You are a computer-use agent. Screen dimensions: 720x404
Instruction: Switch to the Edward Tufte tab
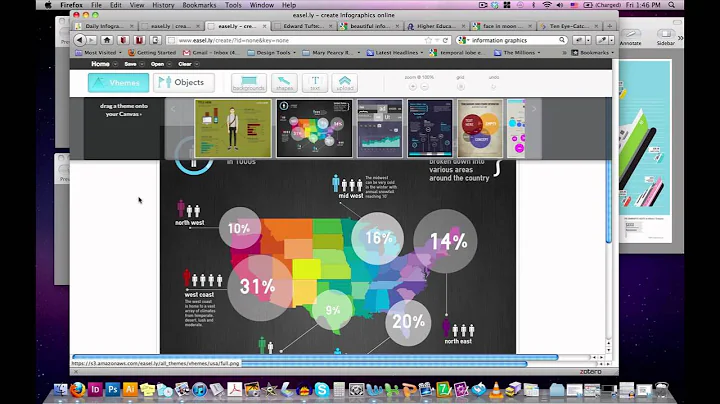point(303,26)
